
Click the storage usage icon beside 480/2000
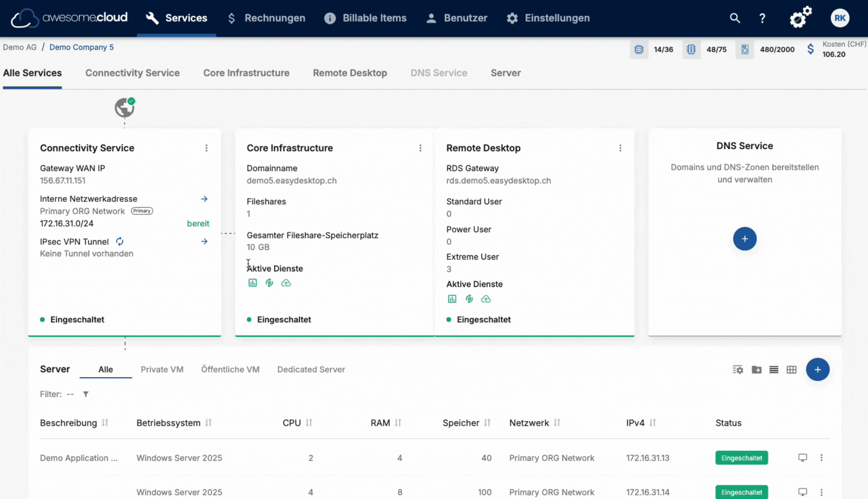point(745,49)
